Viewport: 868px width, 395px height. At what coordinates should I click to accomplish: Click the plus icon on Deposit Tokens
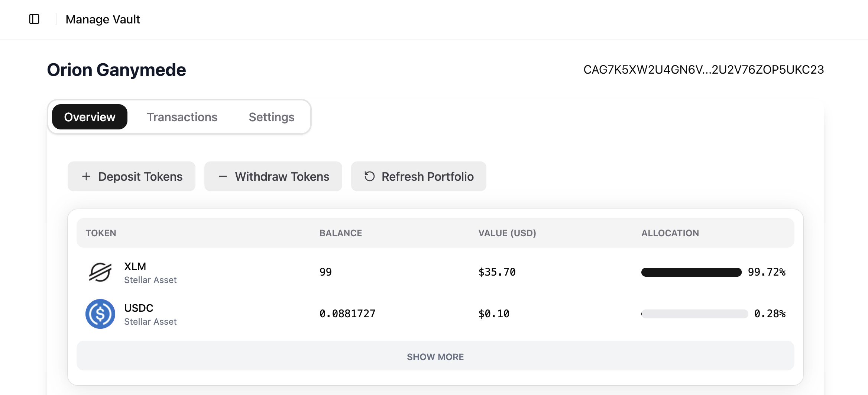click(x=86, y=176)
